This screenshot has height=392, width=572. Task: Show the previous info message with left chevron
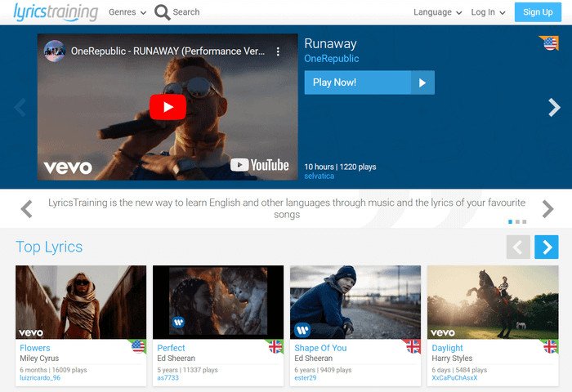[27, 209]
